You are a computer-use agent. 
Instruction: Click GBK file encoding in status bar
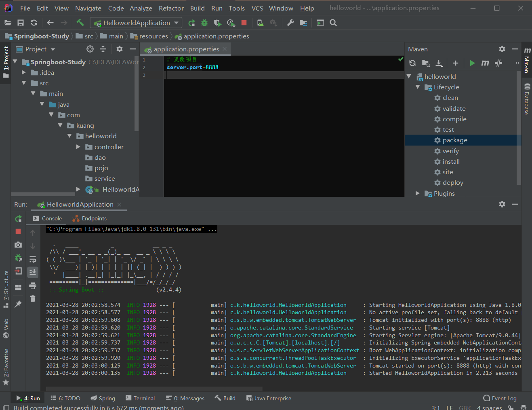(465, 408)
